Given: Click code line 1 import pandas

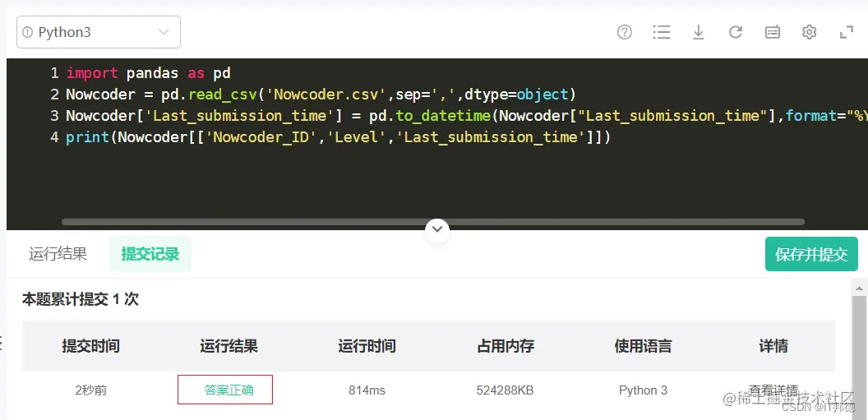Looking at the screenshot, I should tap(148, 73).
